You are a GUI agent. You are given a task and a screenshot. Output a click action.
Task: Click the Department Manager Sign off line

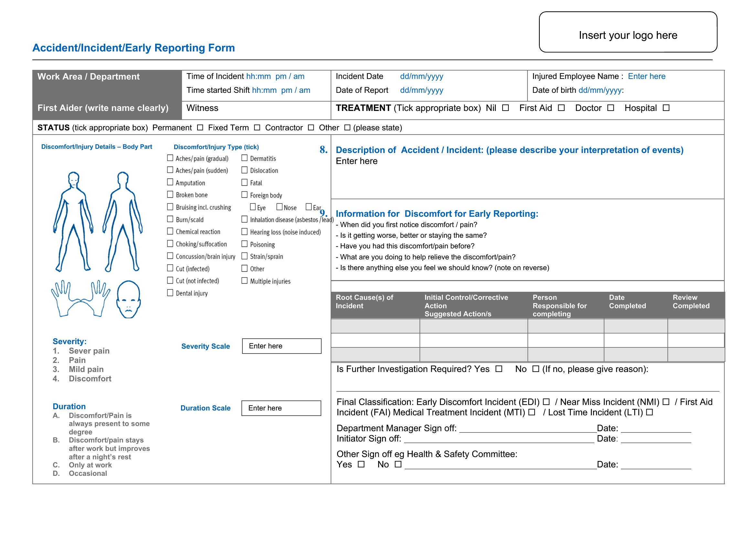(x=528, y=429)
